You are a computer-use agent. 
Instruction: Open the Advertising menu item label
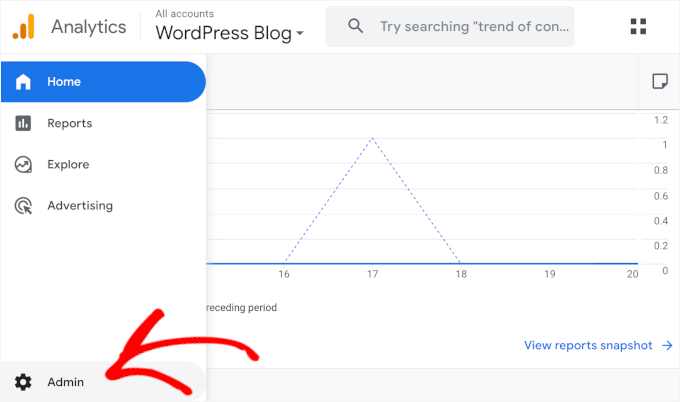pos(80,206)
